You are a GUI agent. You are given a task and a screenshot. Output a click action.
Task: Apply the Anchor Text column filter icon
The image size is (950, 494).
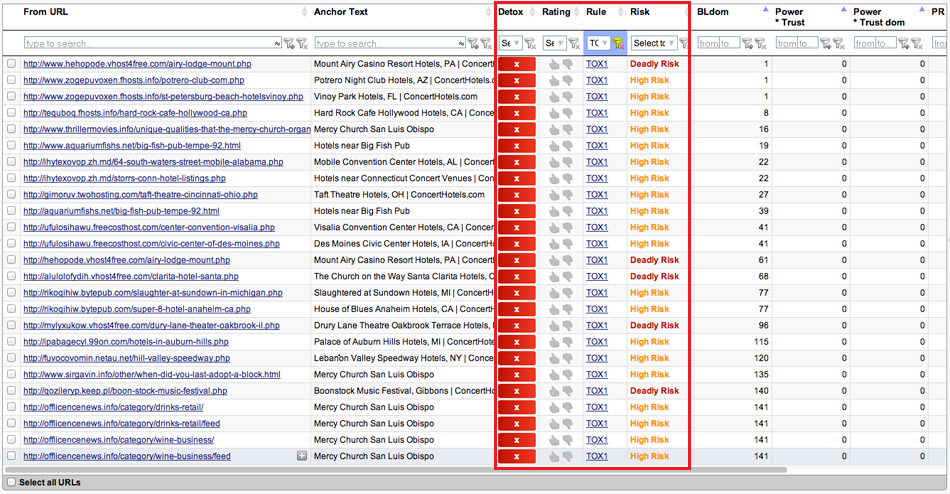[473, 43]
